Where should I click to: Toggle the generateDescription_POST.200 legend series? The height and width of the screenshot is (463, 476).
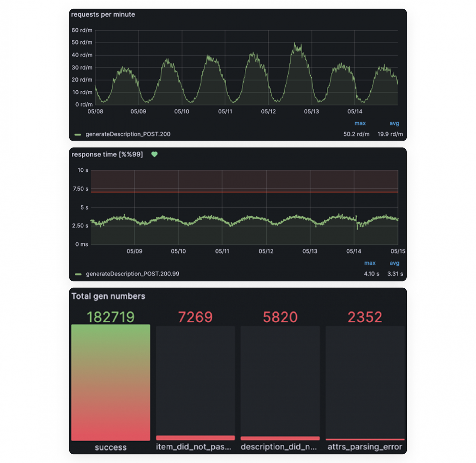click(x=128, y=134)
